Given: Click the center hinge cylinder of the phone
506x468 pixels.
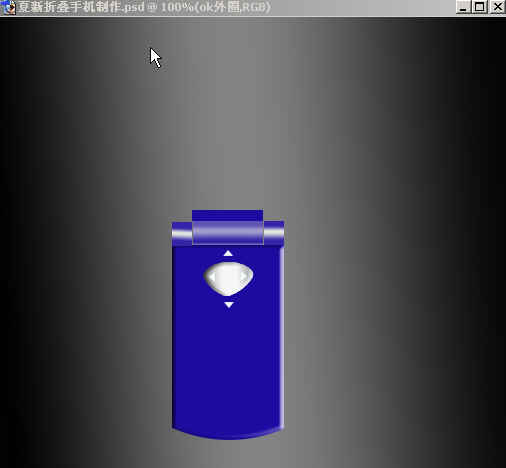Looking at the screenshot, I should (x=228, y=232).
